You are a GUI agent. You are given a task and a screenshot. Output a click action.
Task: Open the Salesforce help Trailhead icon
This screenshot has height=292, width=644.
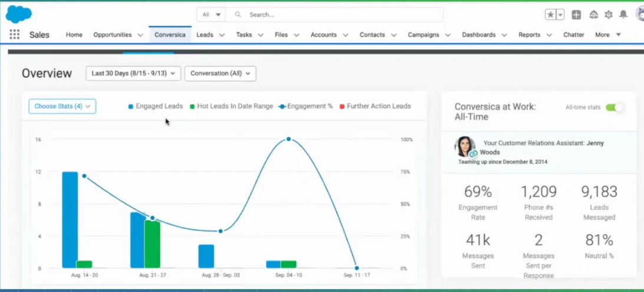[593, 15]
